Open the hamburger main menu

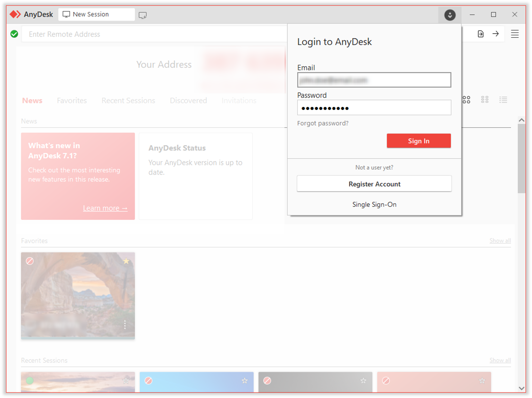point(515,34)
